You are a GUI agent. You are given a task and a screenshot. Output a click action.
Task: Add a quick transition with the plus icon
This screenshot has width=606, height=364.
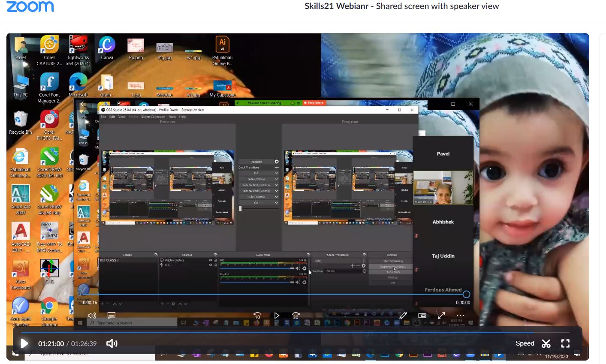[277, 168]
